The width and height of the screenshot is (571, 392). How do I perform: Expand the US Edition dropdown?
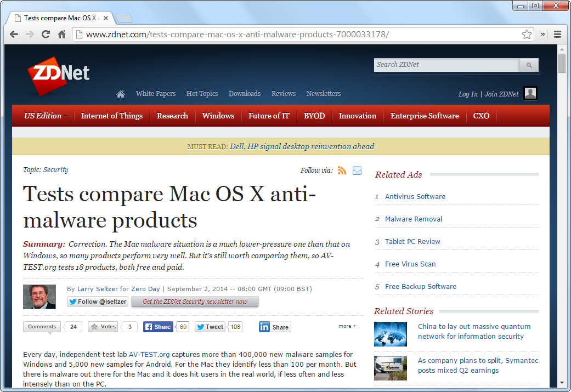coord(46,116)
